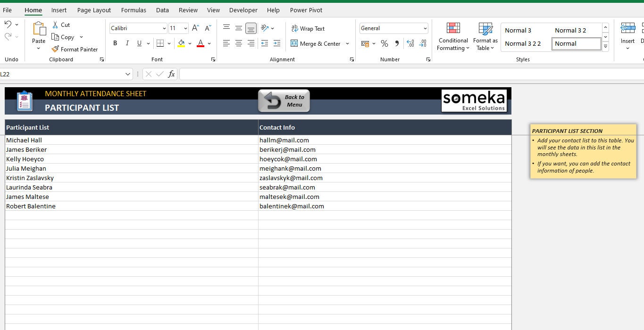This screenshot has width=644, height=330.
Task: Decrease decimal places
Action: [422, 43]
